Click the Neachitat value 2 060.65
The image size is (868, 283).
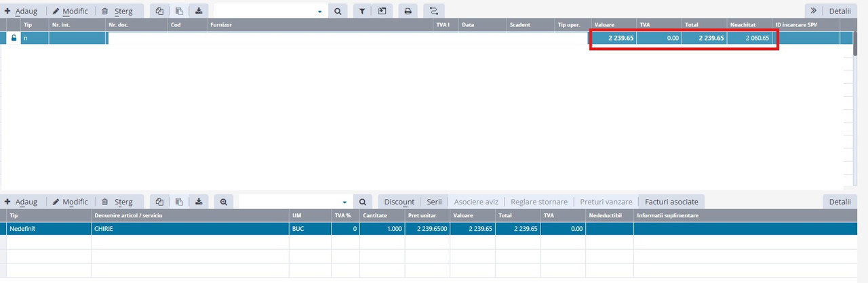pos(757,38)
